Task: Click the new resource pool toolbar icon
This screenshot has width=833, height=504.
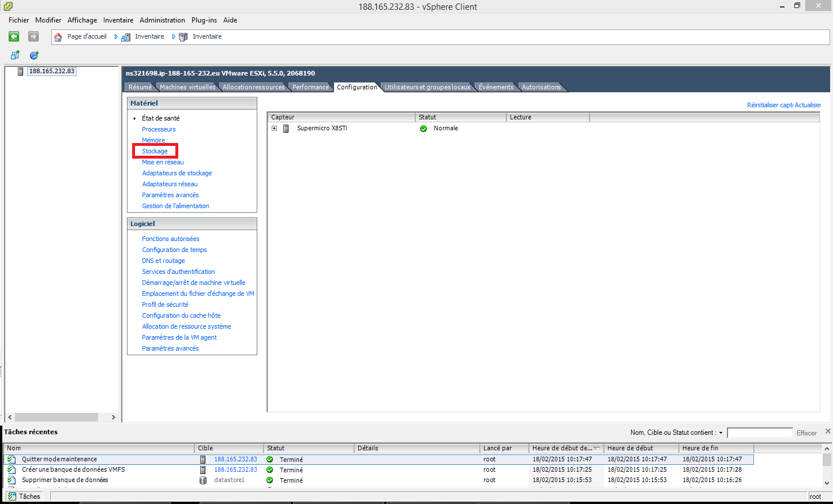Action: 34,55
